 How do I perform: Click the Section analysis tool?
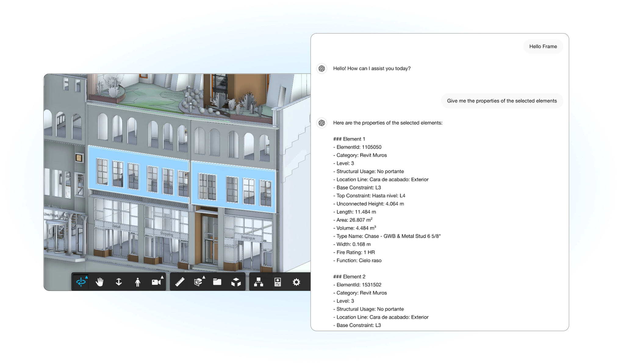click(x=198, y=282)
